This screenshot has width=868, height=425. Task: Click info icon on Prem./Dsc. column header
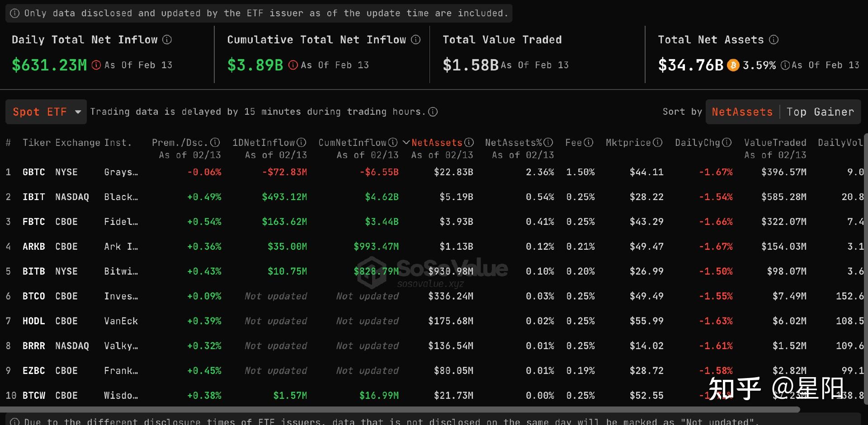point(215,143)
